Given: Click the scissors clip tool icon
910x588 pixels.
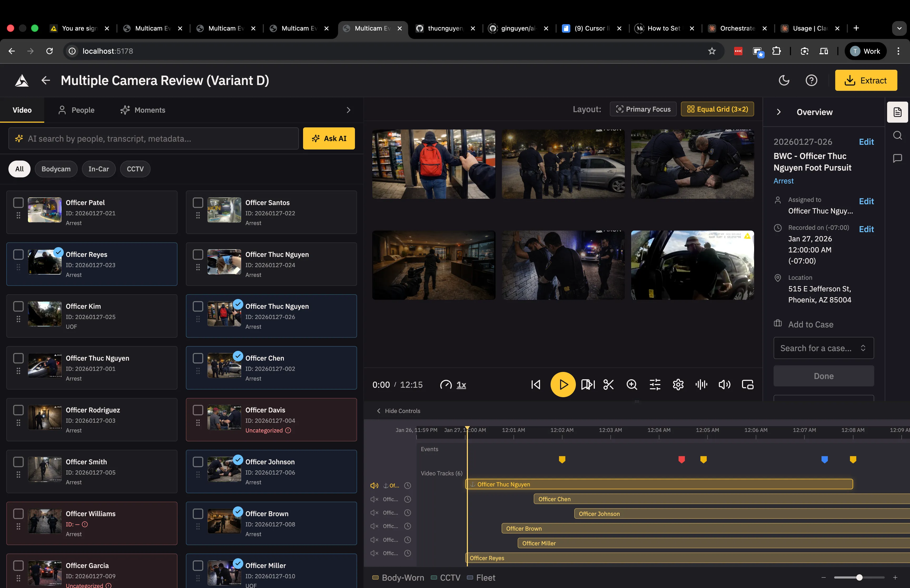Looking at the screenshot, I should click(x=608, y=385).
